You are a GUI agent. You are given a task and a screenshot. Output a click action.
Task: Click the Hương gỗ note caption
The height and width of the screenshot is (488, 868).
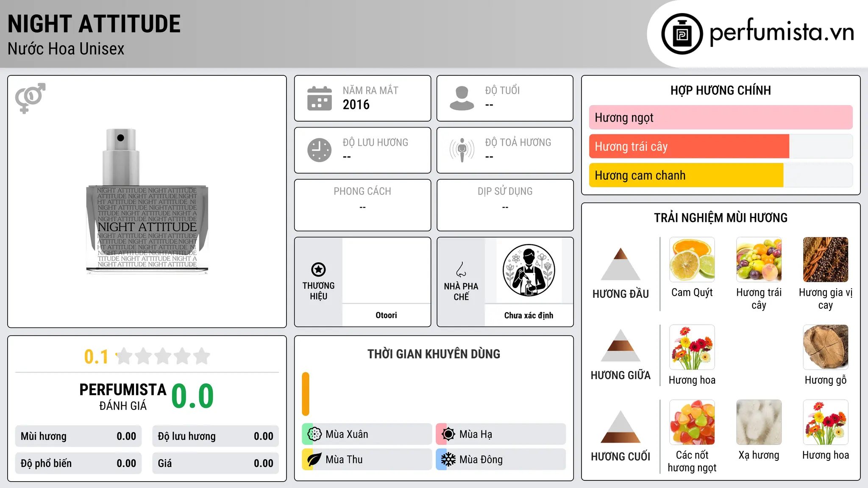[826, 380]
